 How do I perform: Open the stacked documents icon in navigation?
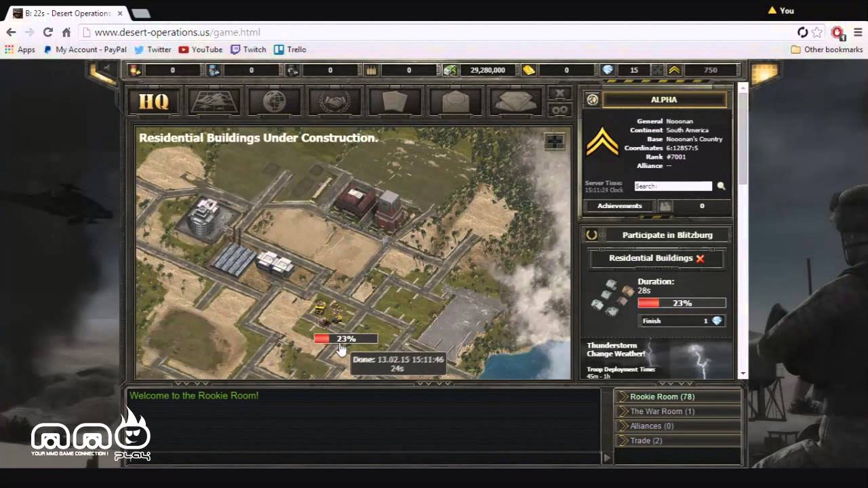[x=515, y=102]
